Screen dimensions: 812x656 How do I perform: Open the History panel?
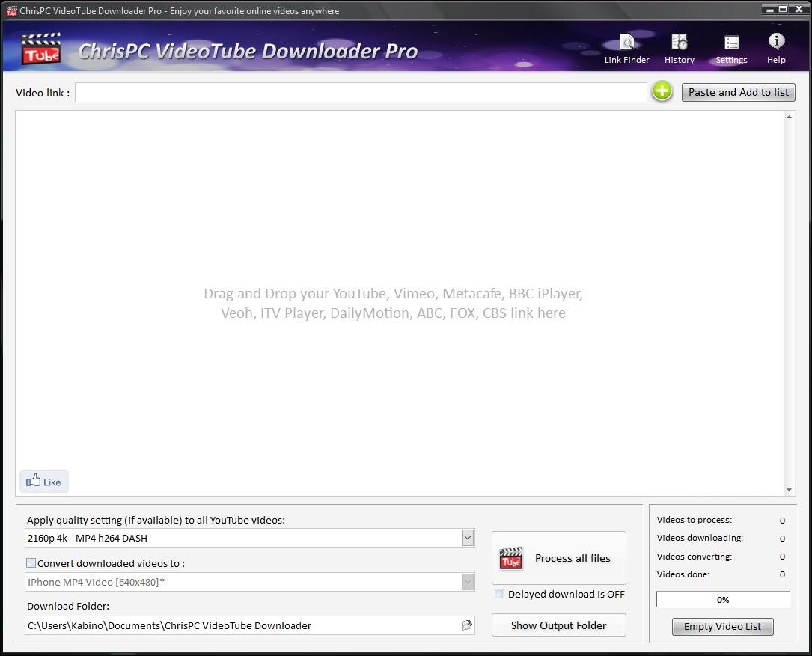679,49
